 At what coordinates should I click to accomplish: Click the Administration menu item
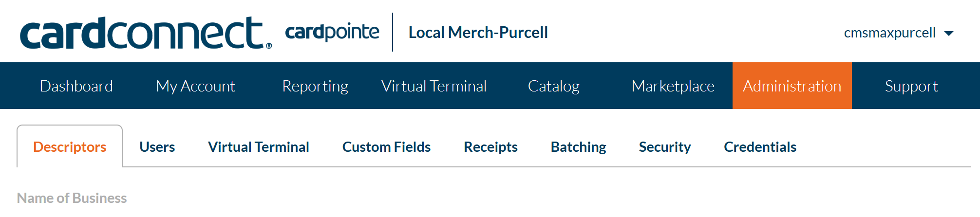pos(792,86)
